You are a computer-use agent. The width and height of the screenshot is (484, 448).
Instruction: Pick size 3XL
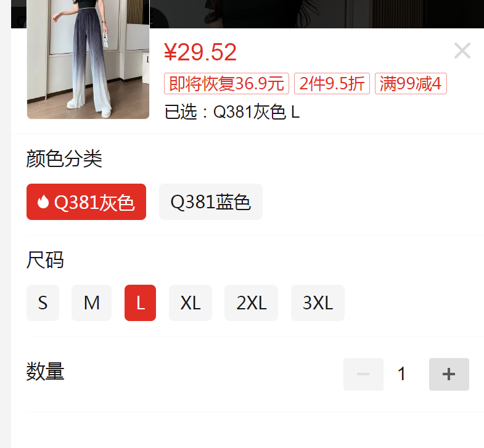pyautogui.click(x=318, y=303)
